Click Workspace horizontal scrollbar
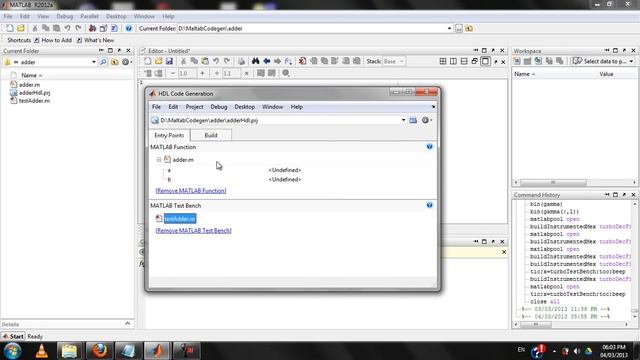 553,182
